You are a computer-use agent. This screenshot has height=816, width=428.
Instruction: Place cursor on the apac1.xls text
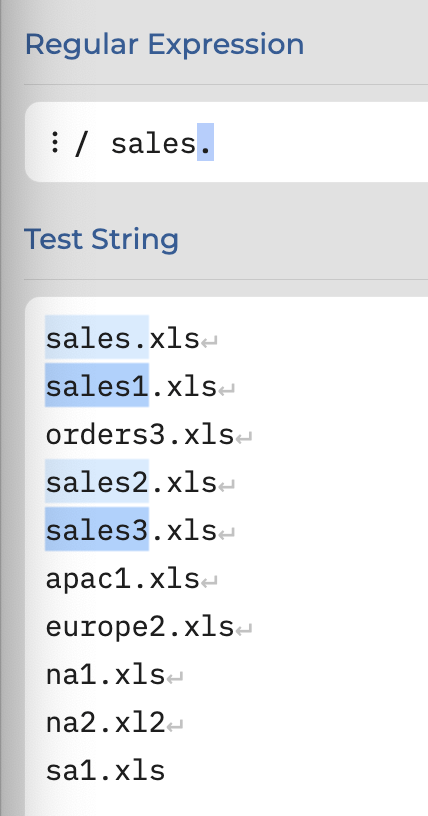122,579
